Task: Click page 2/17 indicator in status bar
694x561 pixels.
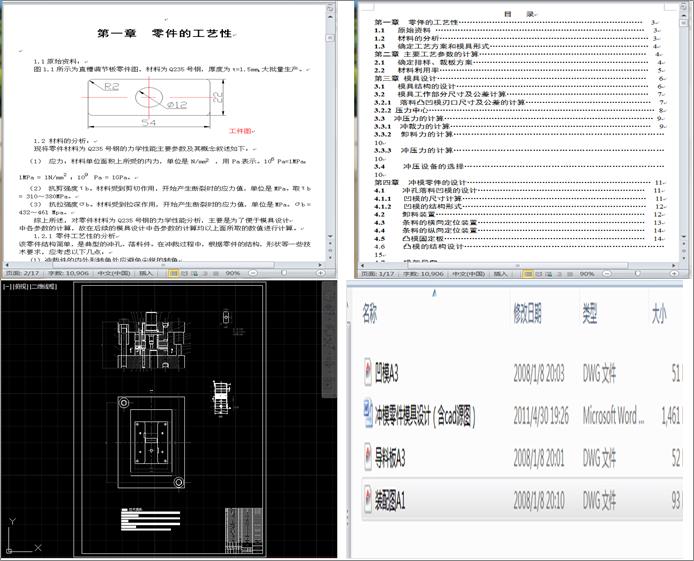Action: click(22, 273)
